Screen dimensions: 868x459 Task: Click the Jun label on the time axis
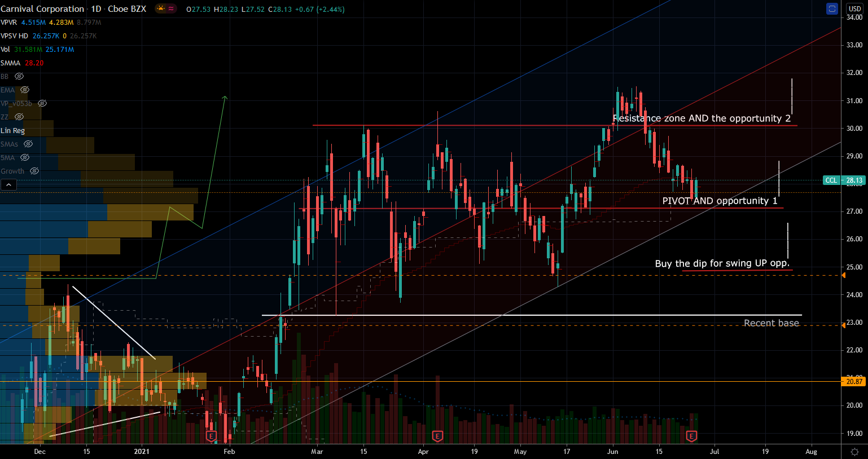click(x=613, y=452)
